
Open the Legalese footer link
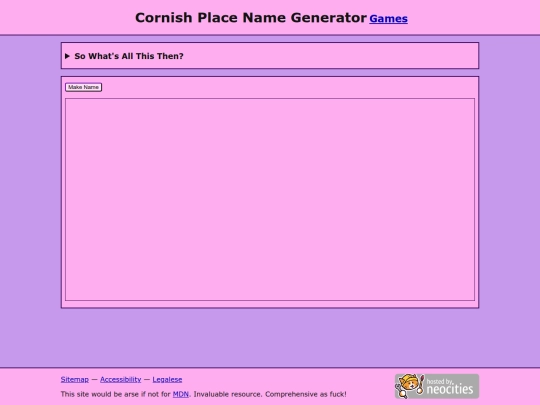pos(167,379)
